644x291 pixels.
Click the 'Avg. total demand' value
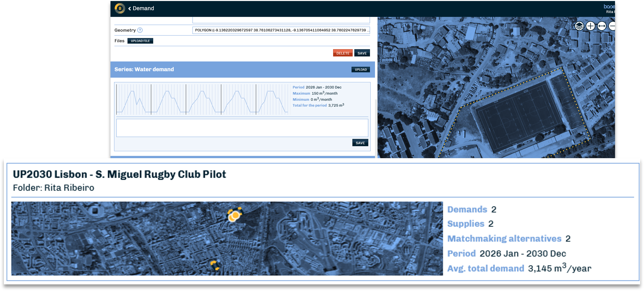(559, 268)
